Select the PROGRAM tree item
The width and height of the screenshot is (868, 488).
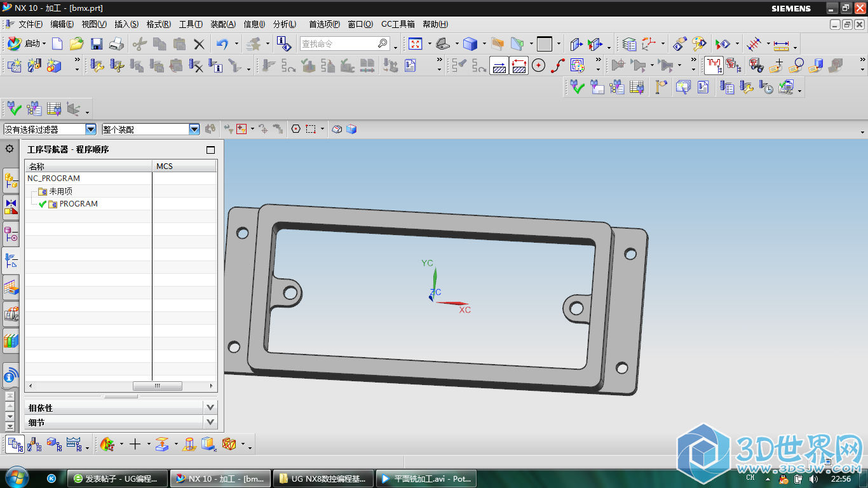tap(79, 204)
